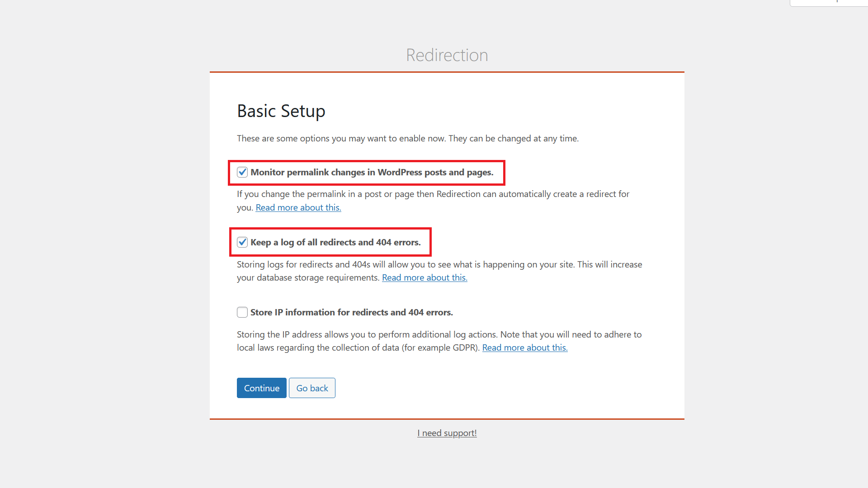The height and width of the screenshot is (488, 868).
Task: Click the Continue button to proceed
Action: coord(261,388)
